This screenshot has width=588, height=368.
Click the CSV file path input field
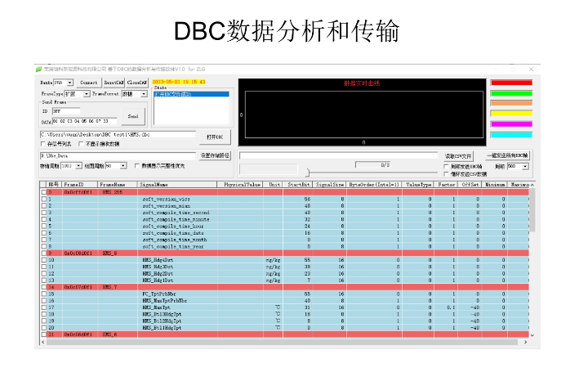(339, 155)
